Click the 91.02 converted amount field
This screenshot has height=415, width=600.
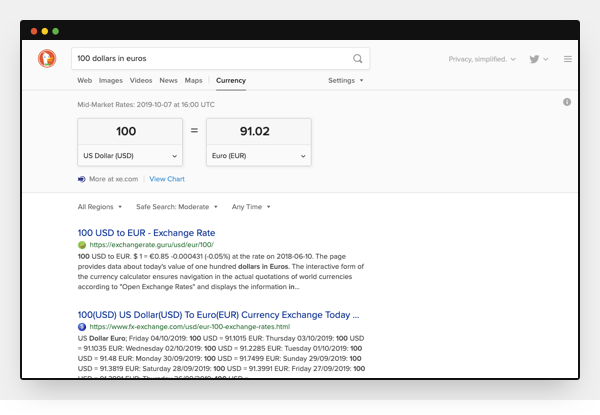tap(259, 132)
